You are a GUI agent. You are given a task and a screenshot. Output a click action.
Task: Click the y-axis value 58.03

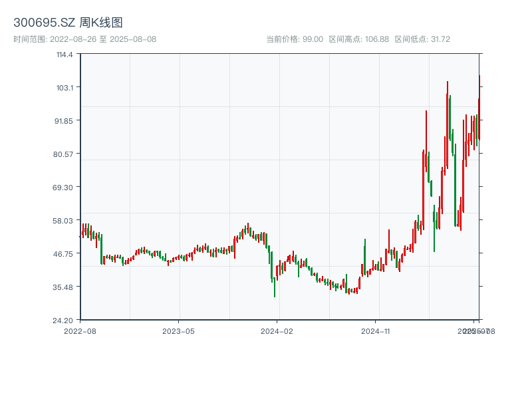pos(63,221)
